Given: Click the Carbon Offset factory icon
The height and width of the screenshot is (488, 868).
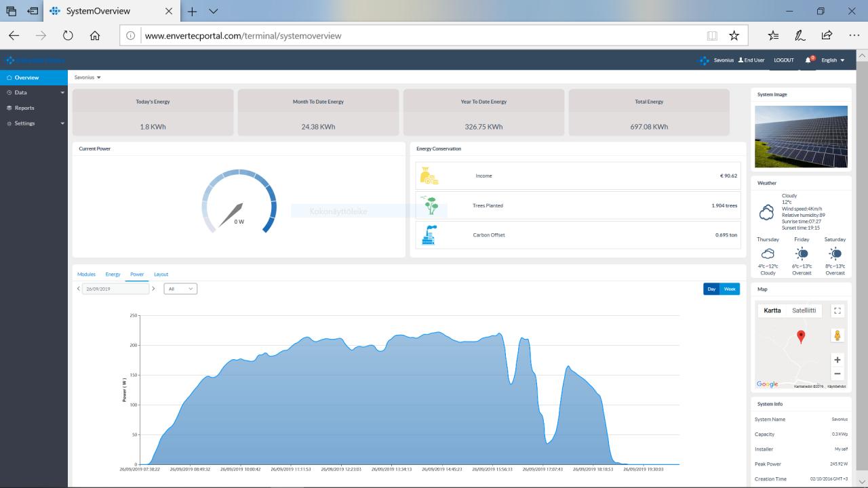Looking at the screenshot, I should pyautogui.click(x=429, y=235).
